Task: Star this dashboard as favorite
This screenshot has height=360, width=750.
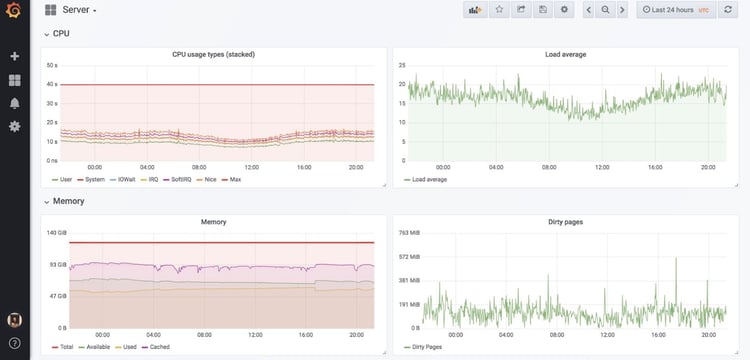Action: tap(499, 10)
